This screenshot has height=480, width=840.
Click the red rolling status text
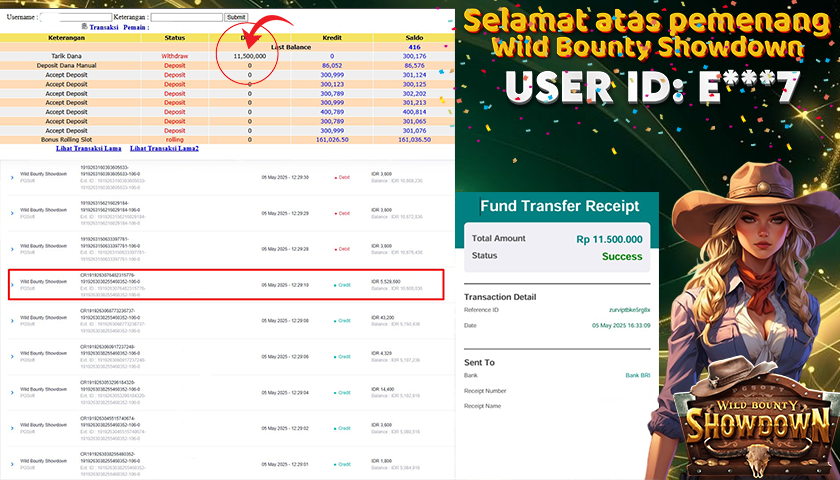(x=175, y=139)
